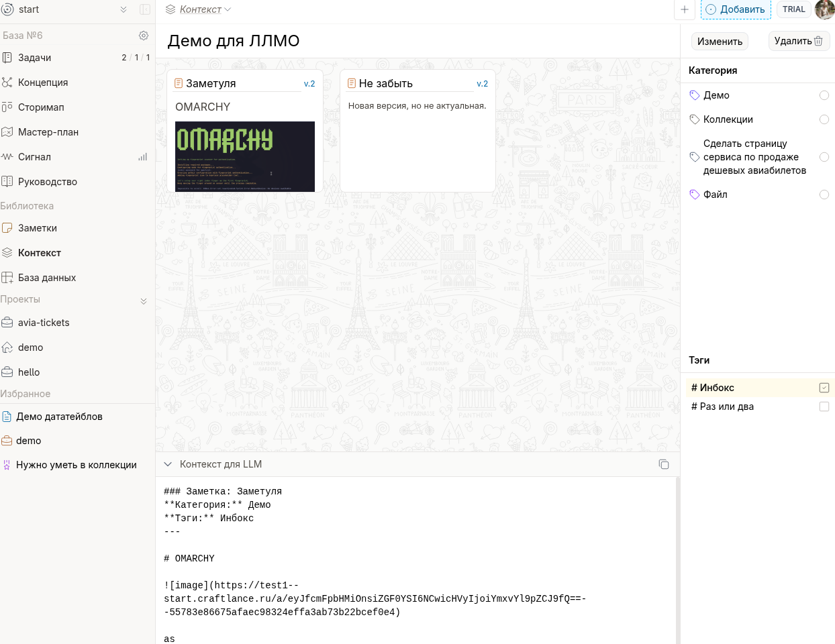Open the user avatar in top right
The height and width of the screenshot is (644, 835).
(824, 9)
